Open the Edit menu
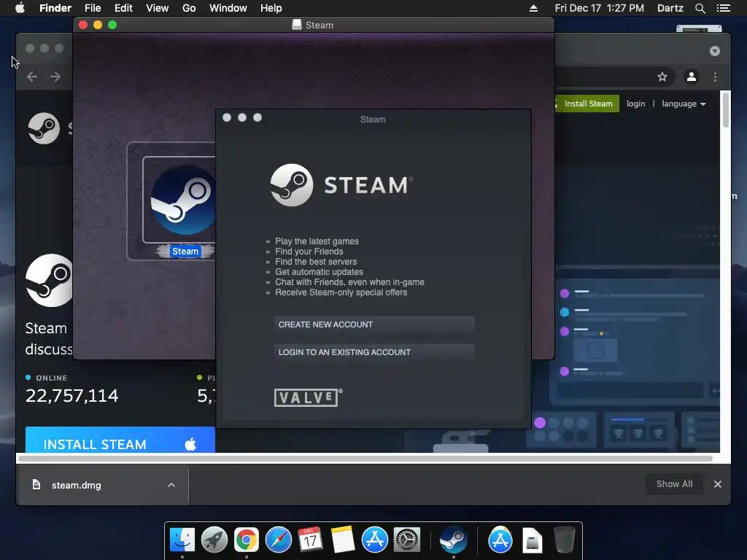Image resolution: width=747 pixels, height=560 pixels. pyautogui.click(x=123, y=8)
